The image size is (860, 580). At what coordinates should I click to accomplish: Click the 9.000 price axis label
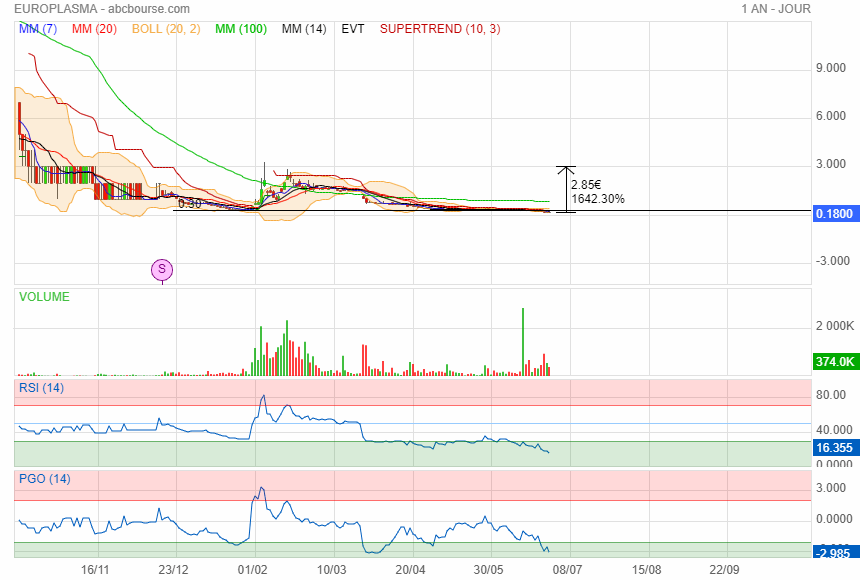[831, 68]
